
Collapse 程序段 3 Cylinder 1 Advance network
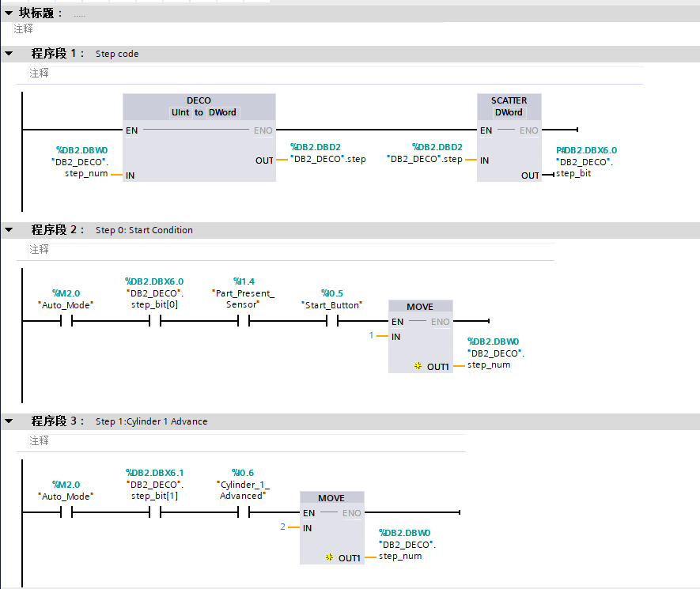[x=9, y=421]
